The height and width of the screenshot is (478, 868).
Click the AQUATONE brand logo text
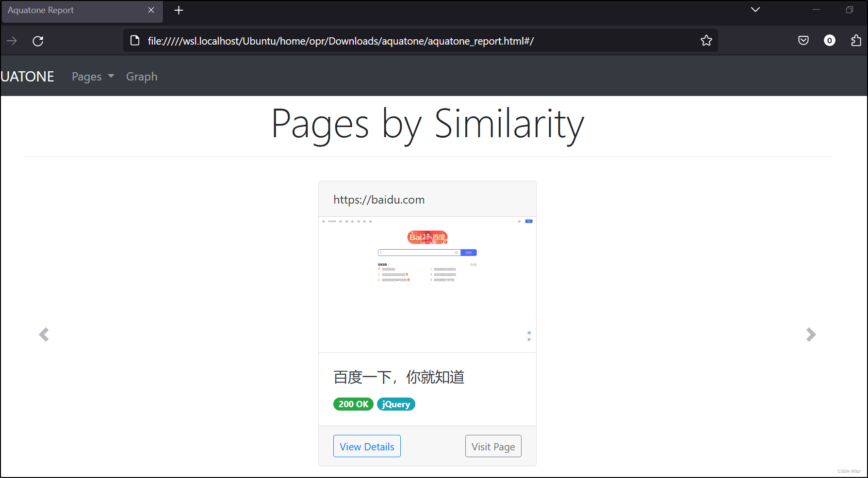click(27, 77)
